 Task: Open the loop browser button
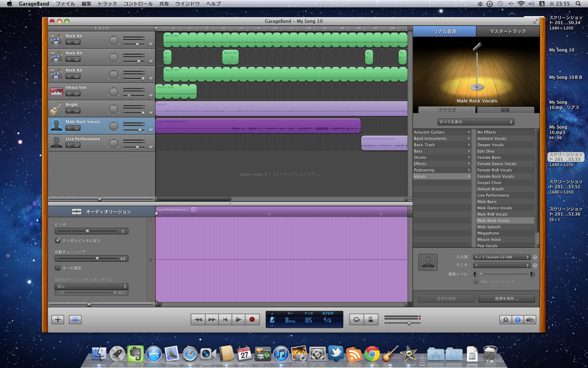pos(506,320)
